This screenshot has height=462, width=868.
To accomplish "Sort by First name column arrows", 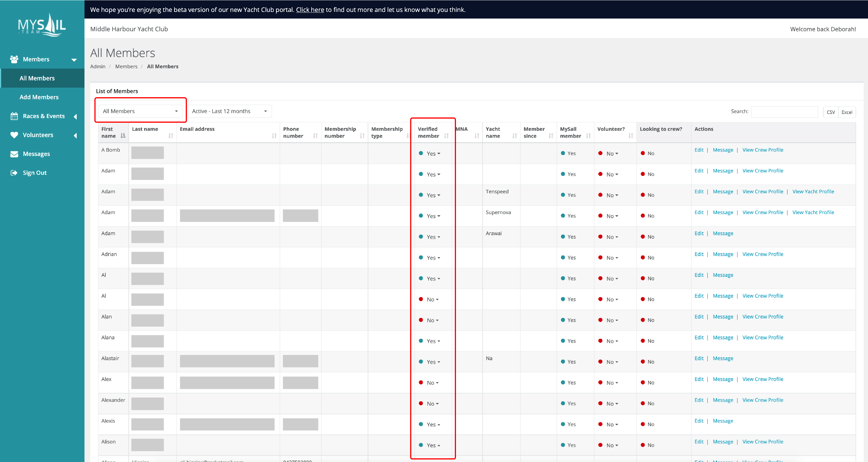I will (x=123, y=135).
